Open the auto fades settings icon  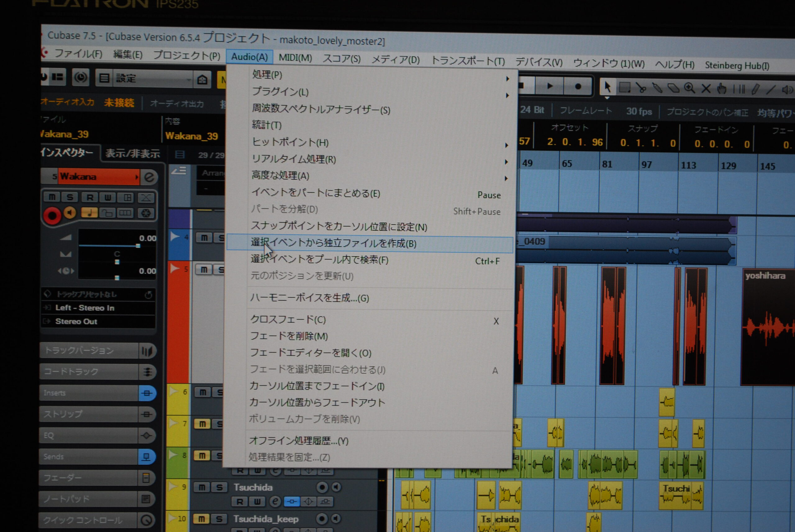[x=146, y=197]
